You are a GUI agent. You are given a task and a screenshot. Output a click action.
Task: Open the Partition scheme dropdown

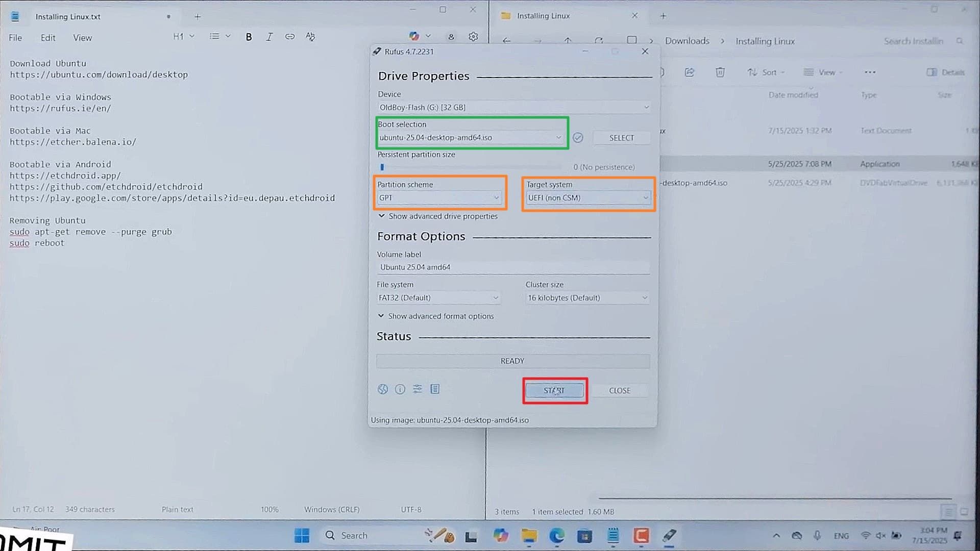439,198
